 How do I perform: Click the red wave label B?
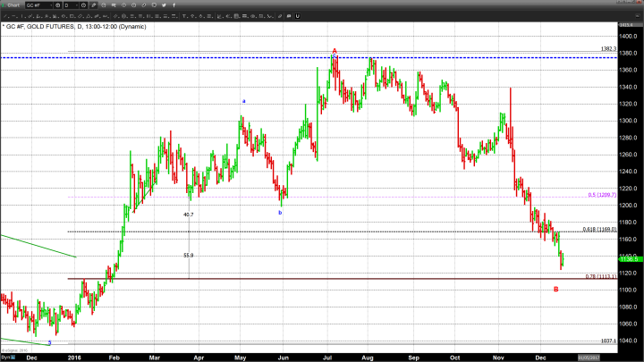555,289
